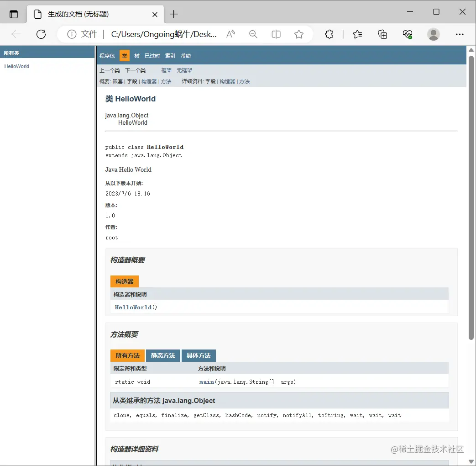Select the highlighted 类 navigation tab
This screenshot has height=466, width=476.
[125, 56]
